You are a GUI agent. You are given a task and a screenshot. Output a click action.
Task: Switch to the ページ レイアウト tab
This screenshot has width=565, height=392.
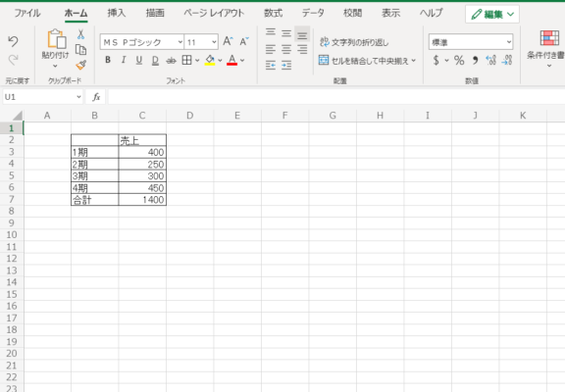(214, 13)
